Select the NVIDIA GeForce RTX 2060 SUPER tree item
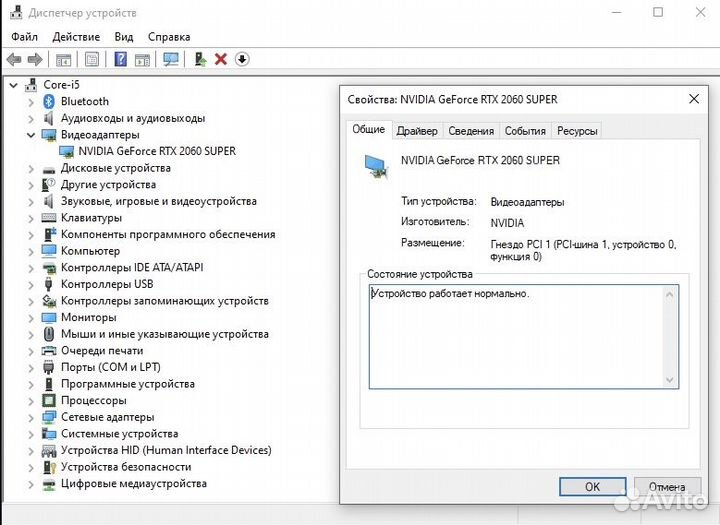 pyautogui.click(x=156, y=151)
